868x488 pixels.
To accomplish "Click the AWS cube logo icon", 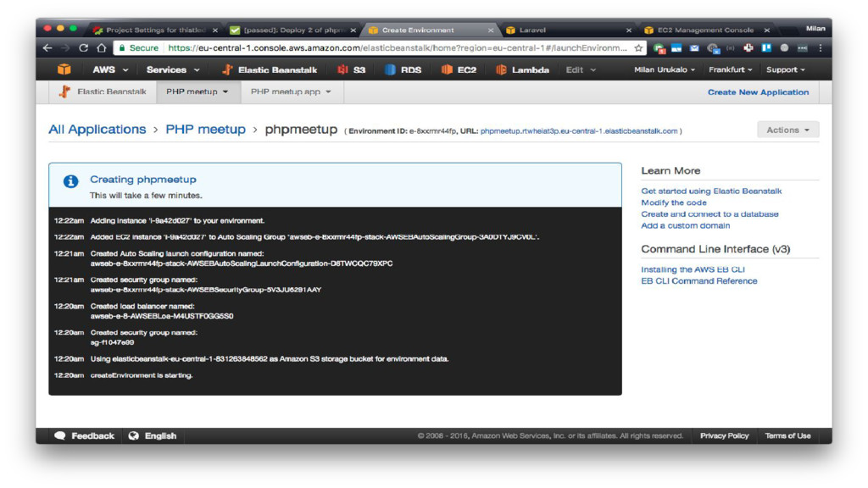I will pos(64,69).
